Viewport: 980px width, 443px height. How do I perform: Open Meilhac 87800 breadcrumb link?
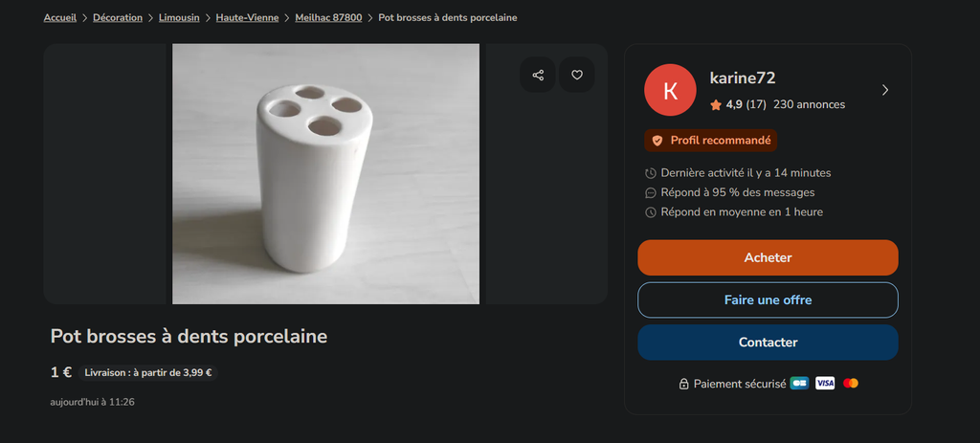328,18
